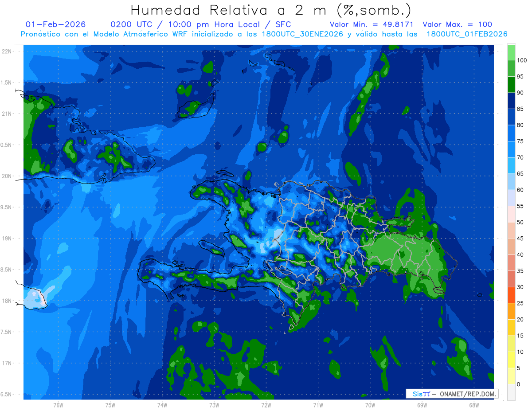Click the longitude label "68W"
Viewport: 532px width, 411px height.
click(473, 405)
